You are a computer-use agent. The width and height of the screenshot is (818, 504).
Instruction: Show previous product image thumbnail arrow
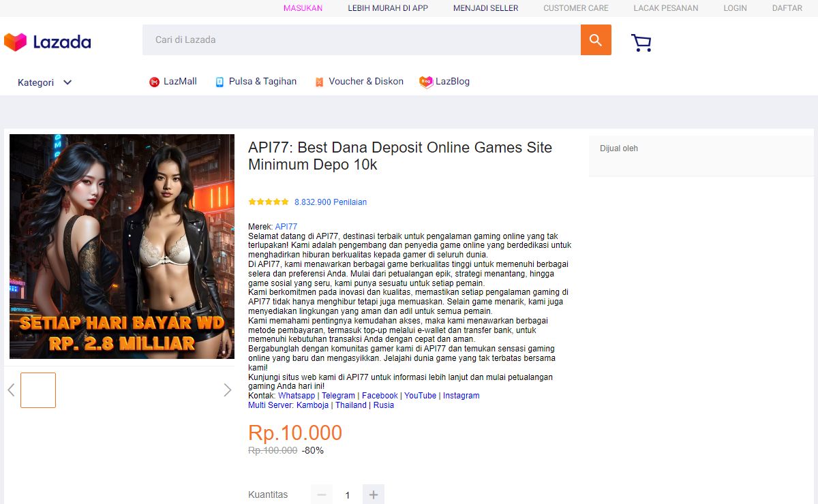click(11, 390)
